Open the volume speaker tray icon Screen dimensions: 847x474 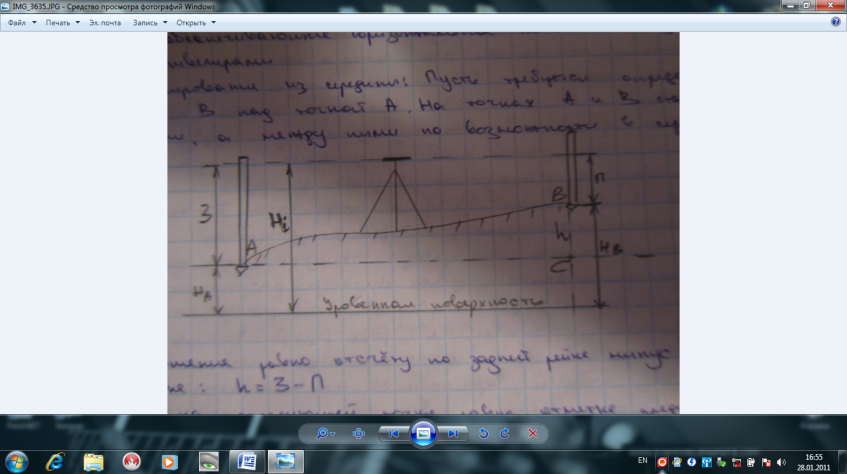(x=781, y=462)
